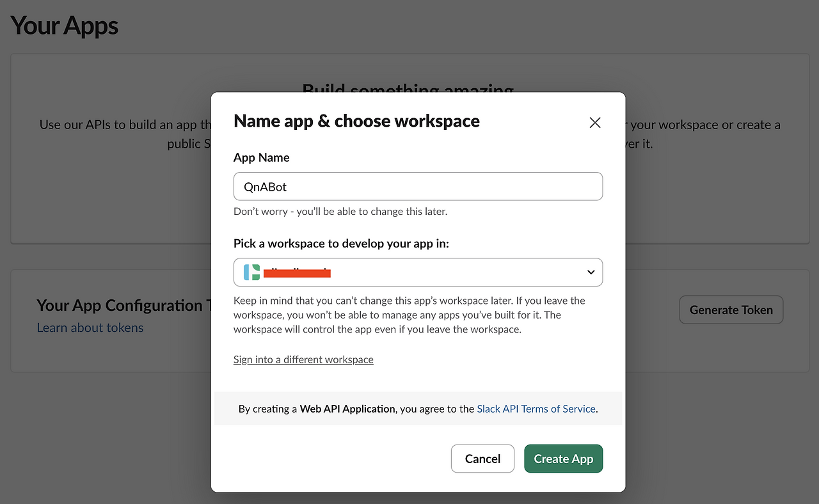819x504 pixels.
Task: Open Learn about tokens link
Action: pos(90,327)
